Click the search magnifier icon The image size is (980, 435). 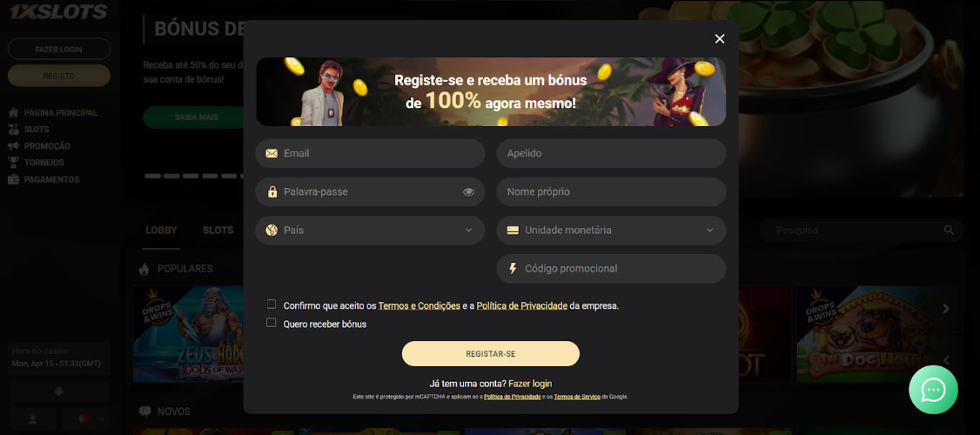(949, 230)
